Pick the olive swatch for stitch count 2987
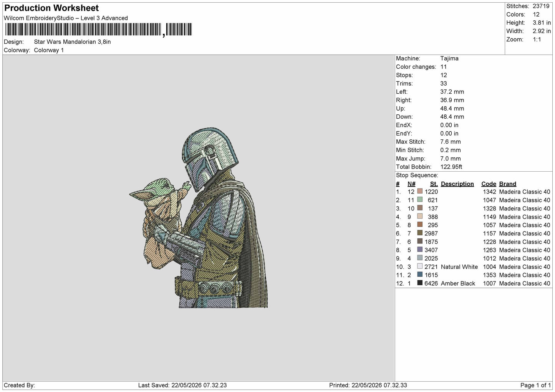 click(420, 233)
